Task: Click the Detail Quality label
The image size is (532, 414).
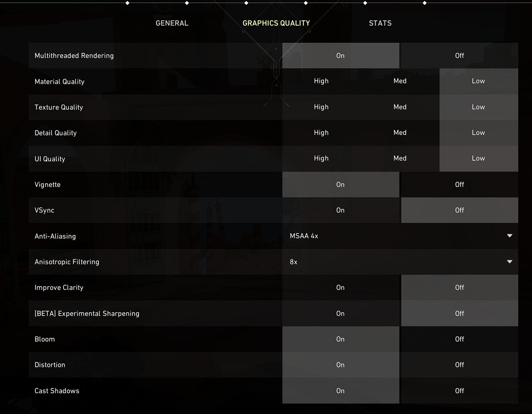Action: pyautogui.click(x=56, y=133)
